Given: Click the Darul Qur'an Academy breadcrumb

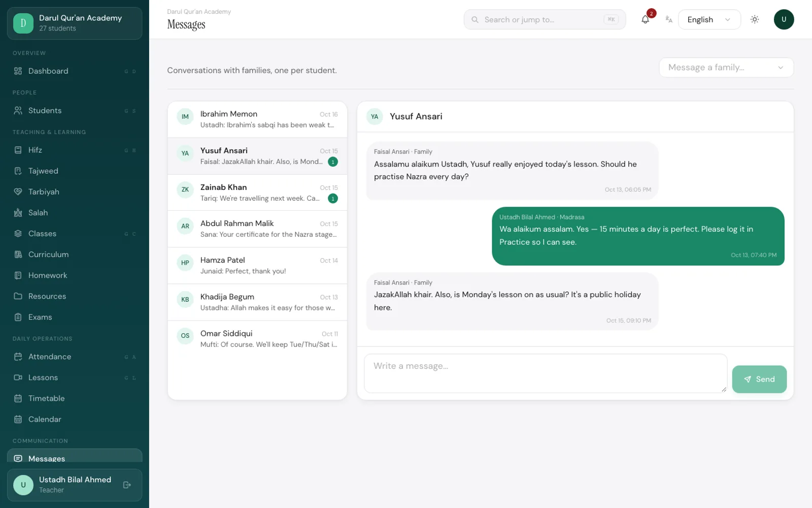Looking at the screenshot, I should (x=199, y=12).
